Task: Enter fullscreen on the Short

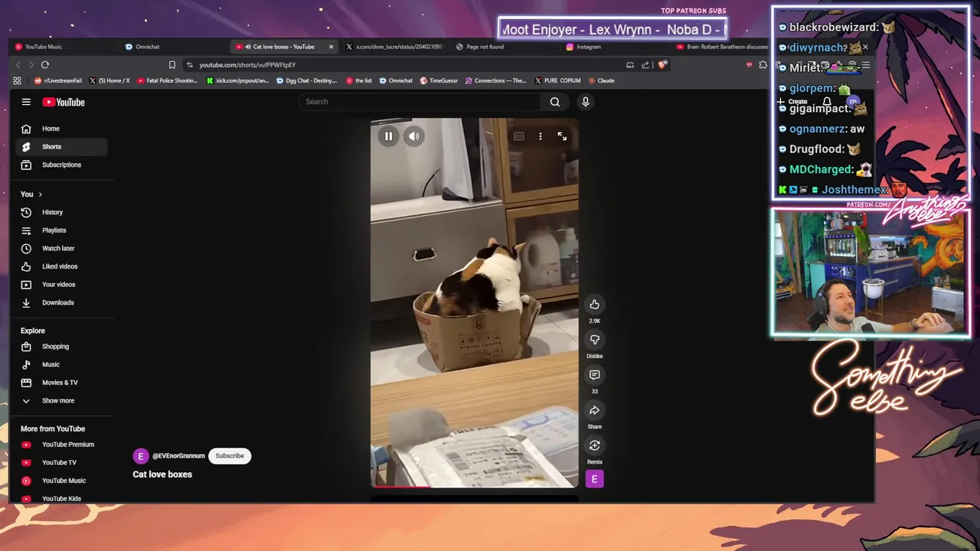Action: tap(562, 136)
